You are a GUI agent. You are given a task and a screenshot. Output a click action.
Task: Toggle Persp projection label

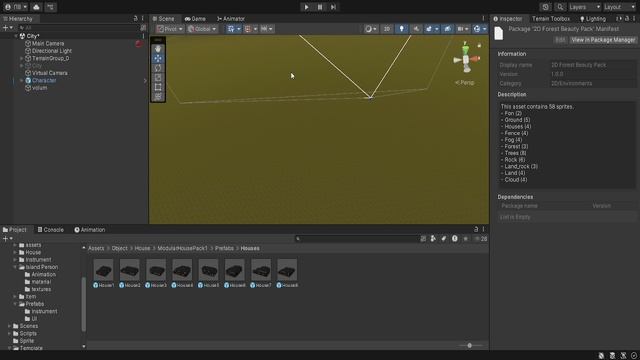[465, 83]
